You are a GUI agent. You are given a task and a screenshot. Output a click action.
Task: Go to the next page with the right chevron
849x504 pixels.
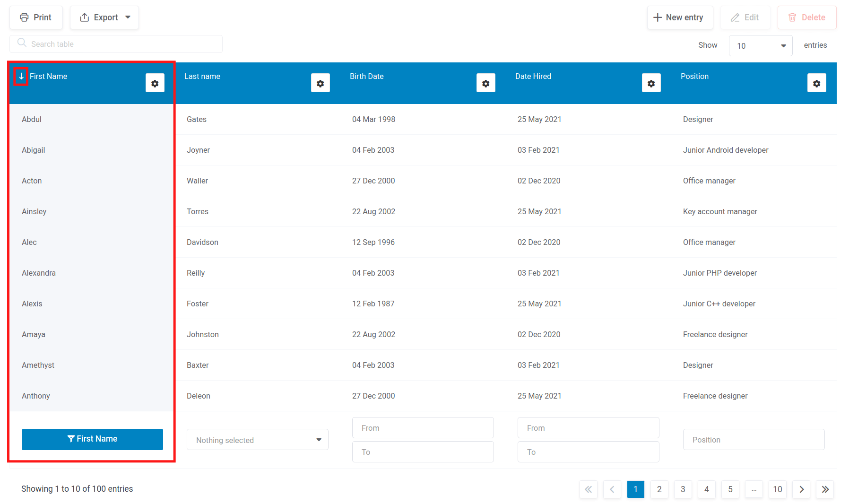pyautogui.click(x=801, y=489)
